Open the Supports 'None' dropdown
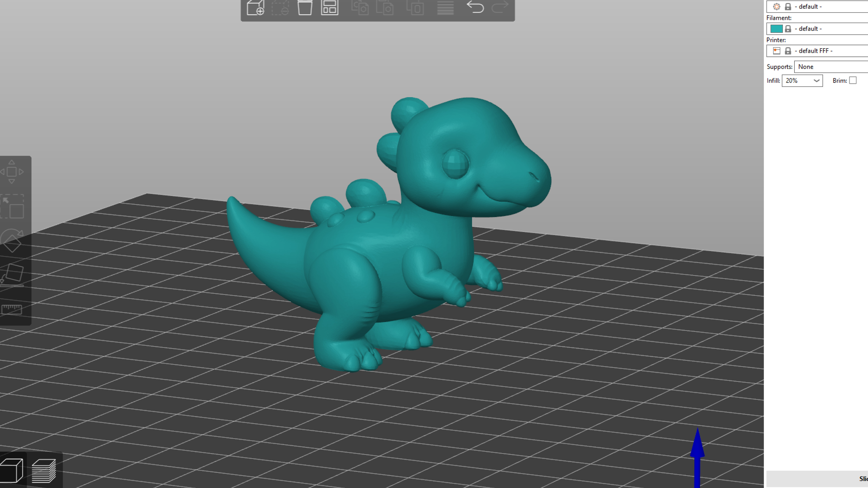This screenshot has height=488, width=868. pyautogui.click(x=831, y=67)
